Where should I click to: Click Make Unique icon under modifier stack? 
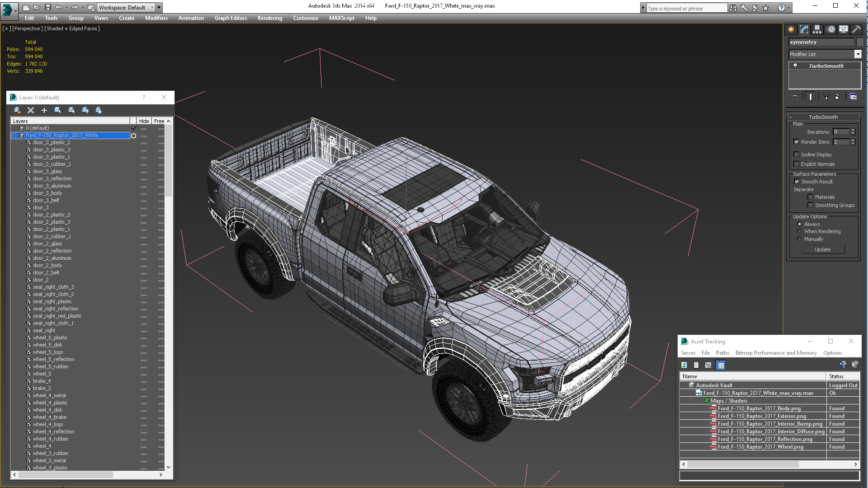pos(826,97)
